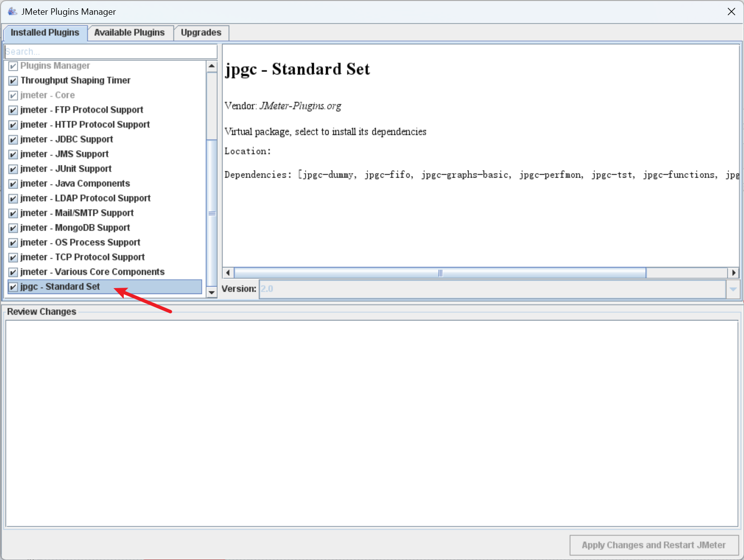Screen dimensions: 744x560
Task: Toggle the jmeter - Core checkbox
Action: (x=13, y=95)
